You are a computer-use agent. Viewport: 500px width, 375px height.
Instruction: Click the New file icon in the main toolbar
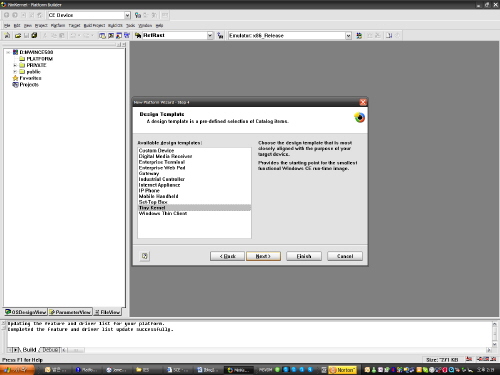[7, 35]
